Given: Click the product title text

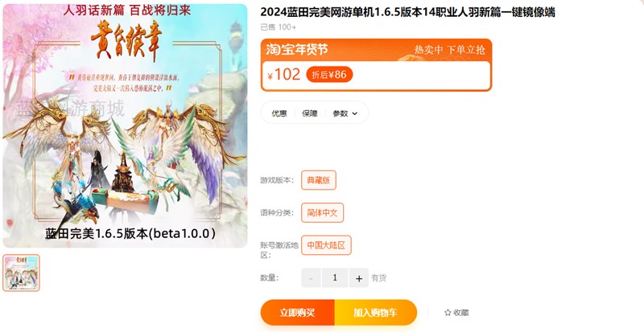Looking at the screenshot, I should point(408,12).
